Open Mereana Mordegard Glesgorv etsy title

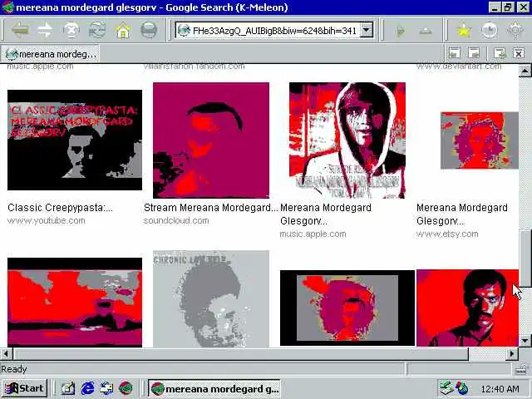coord(462,214)
